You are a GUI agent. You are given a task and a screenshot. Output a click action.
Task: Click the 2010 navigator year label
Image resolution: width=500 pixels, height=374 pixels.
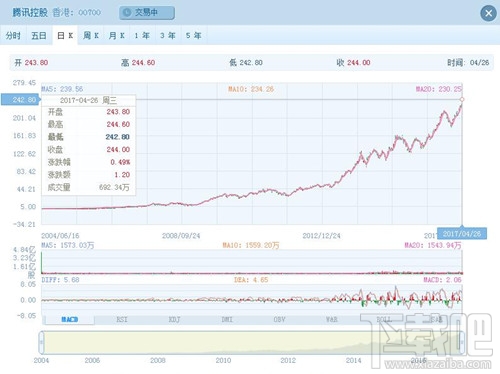(223, 360)
